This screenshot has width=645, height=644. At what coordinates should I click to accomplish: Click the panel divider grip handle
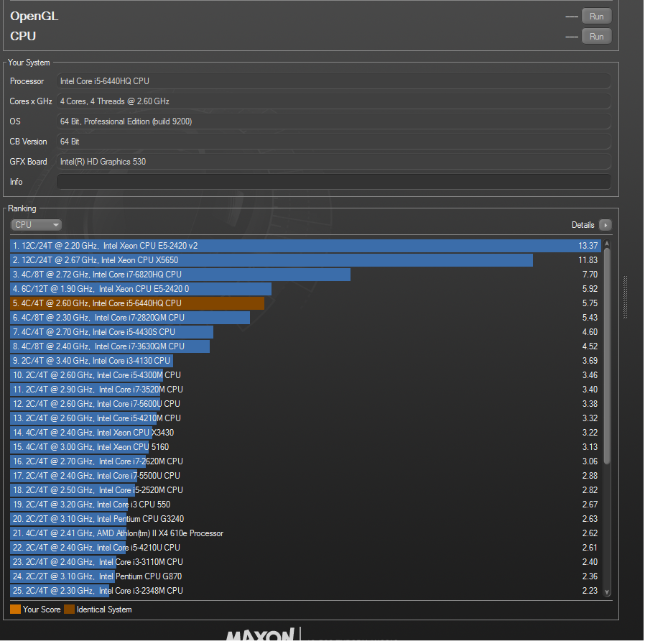point(625,291)
